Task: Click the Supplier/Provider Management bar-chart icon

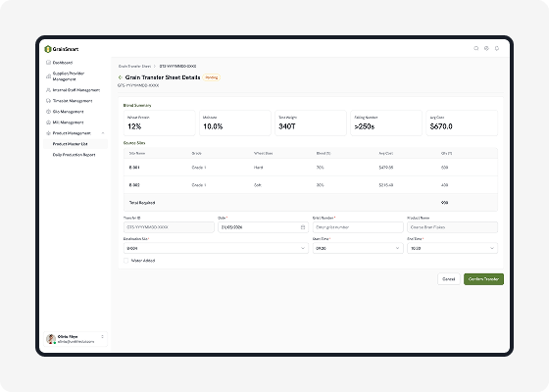Action: coord(48,76)
